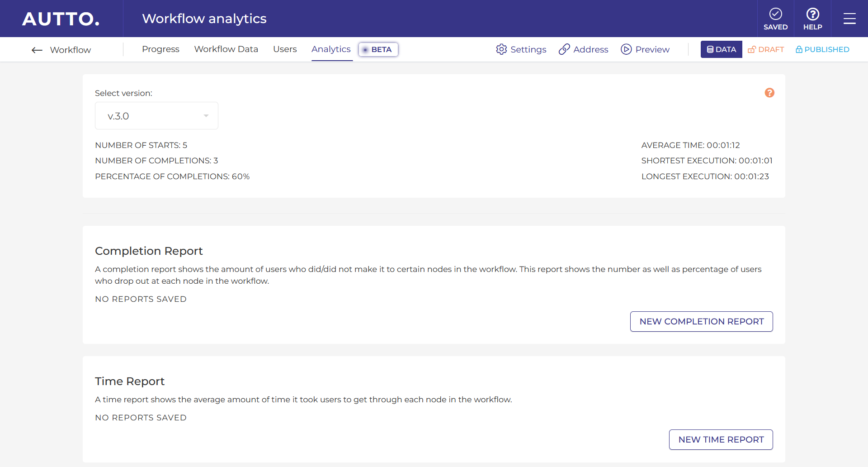Open the hamburger menu
The width and height of the screenshot is (868, 467).
pyautogui.click(x=849, y=19)
